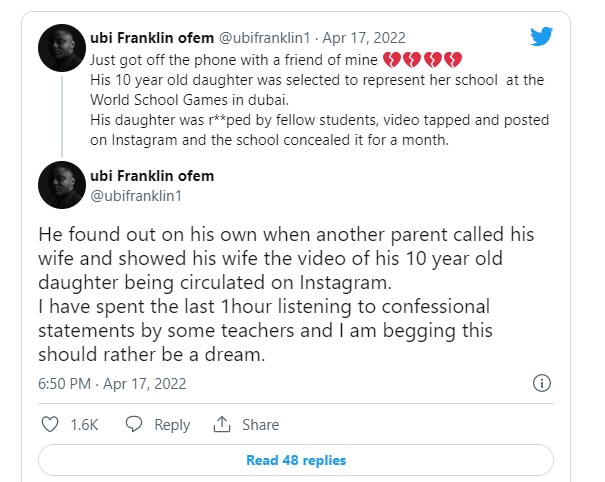
Task: Click the 1.6K likes count
Action: point(85,425)
